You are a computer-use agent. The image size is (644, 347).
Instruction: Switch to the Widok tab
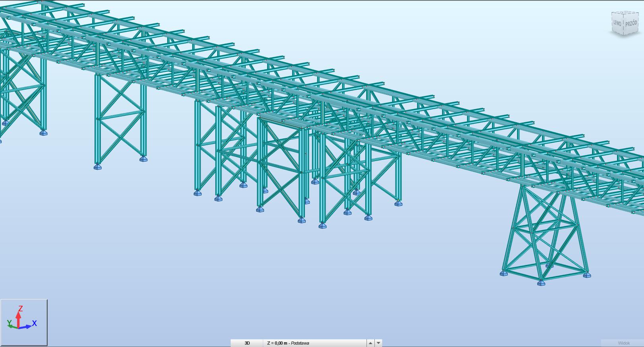pos(623,343)
